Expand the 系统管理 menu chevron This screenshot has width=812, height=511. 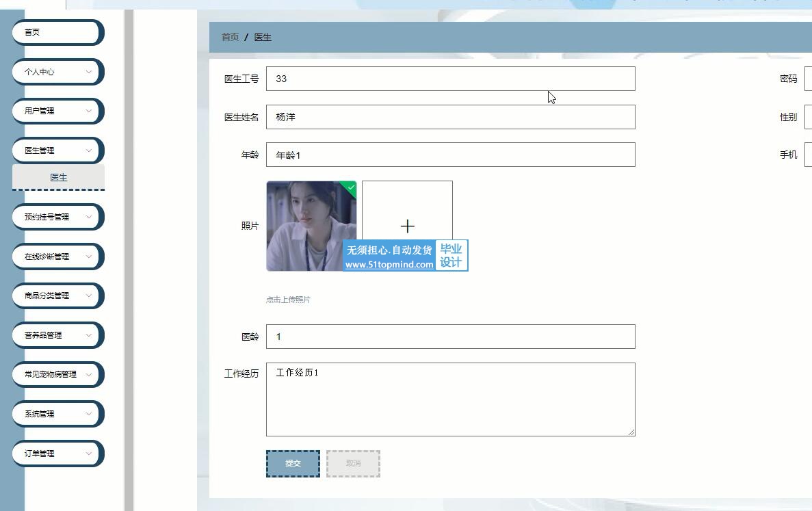click(88, 414)
